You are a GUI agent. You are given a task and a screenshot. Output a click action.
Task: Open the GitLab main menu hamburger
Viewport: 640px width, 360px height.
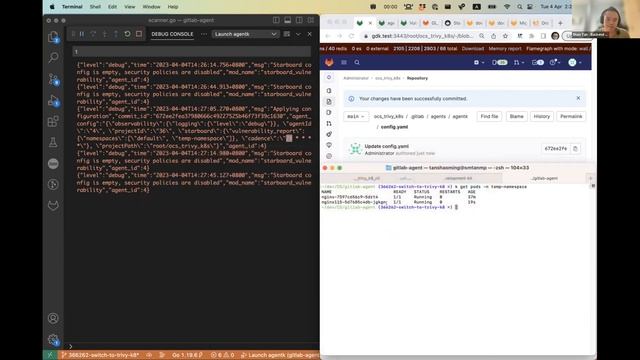tap(344, 62)
